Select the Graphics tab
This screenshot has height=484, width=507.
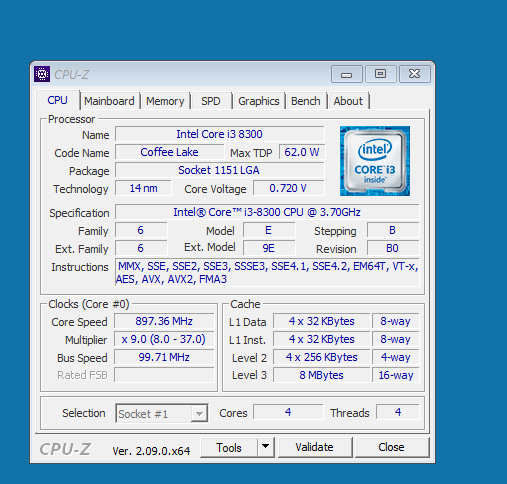259,101
